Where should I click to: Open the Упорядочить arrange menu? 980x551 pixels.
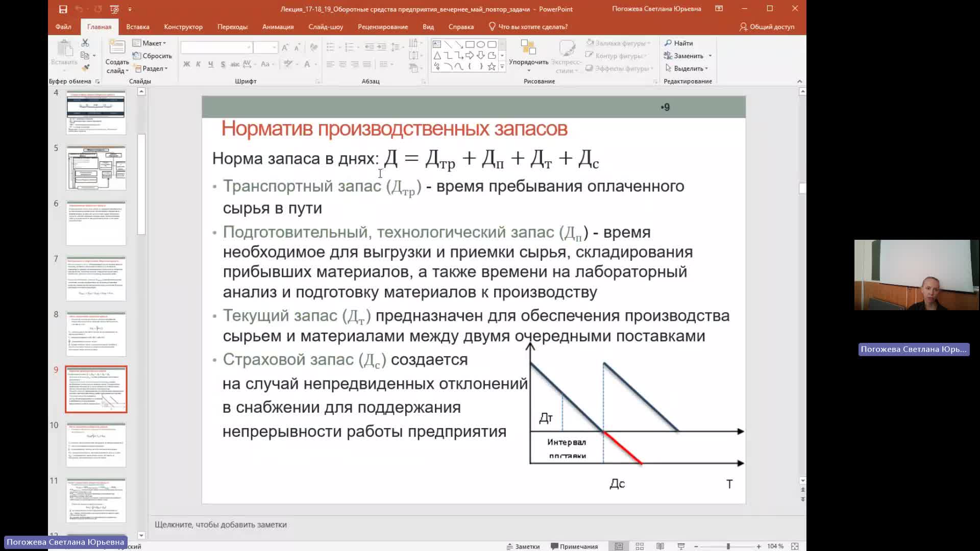click(x=528, y=56)
